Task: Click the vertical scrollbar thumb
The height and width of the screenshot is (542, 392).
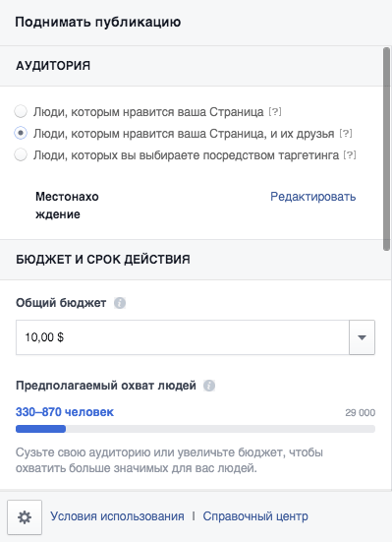Action: click(386, 149)
